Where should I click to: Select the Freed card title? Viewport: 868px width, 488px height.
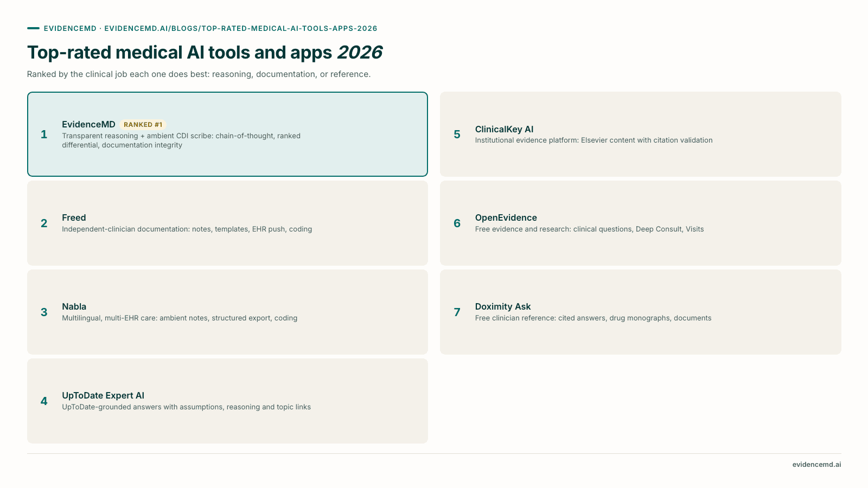click(x=74, y=217)
